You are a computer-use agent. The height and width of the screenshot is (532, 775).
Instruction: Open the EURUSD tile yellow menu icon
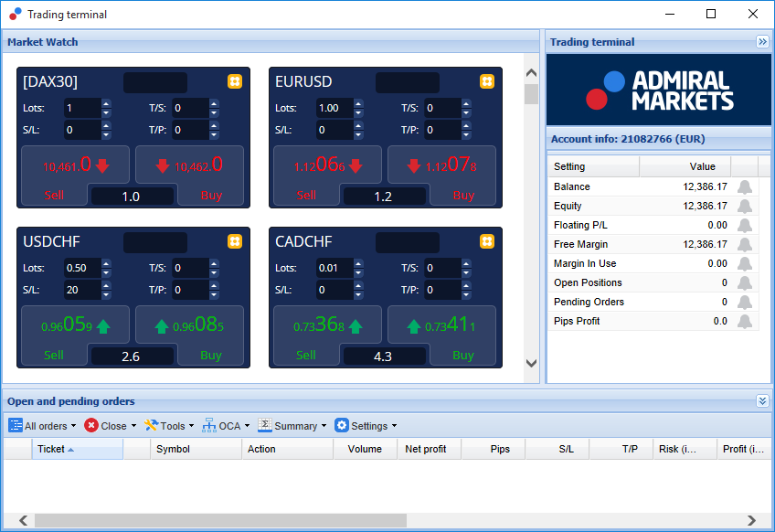click(487, 81)
